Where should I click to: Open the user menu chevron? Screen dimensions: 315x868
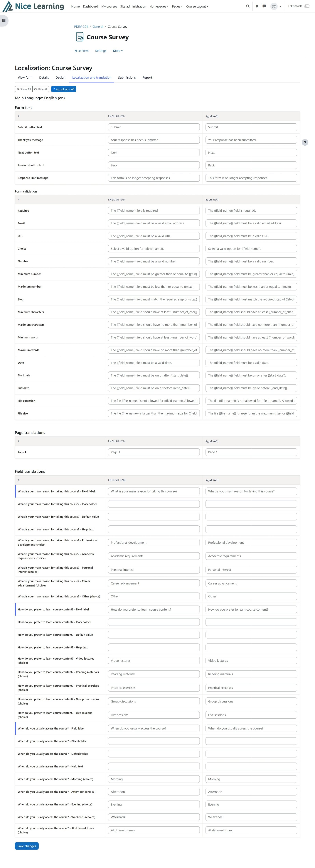tap(280, 6)
